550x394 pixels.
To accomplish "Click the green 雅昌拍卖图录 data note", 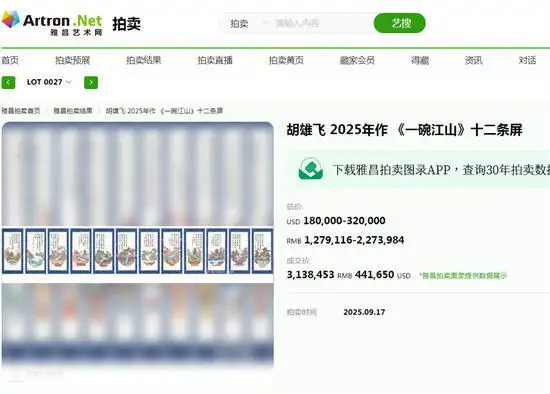I will (463, 276).
